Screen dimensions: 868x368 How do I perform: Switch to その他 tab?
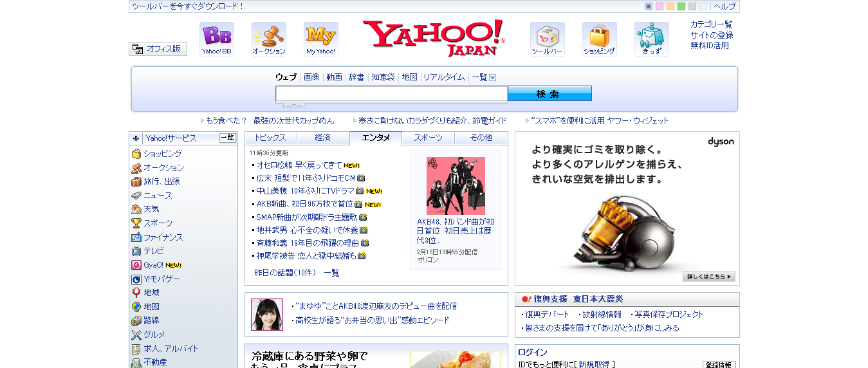coord(481,138)
